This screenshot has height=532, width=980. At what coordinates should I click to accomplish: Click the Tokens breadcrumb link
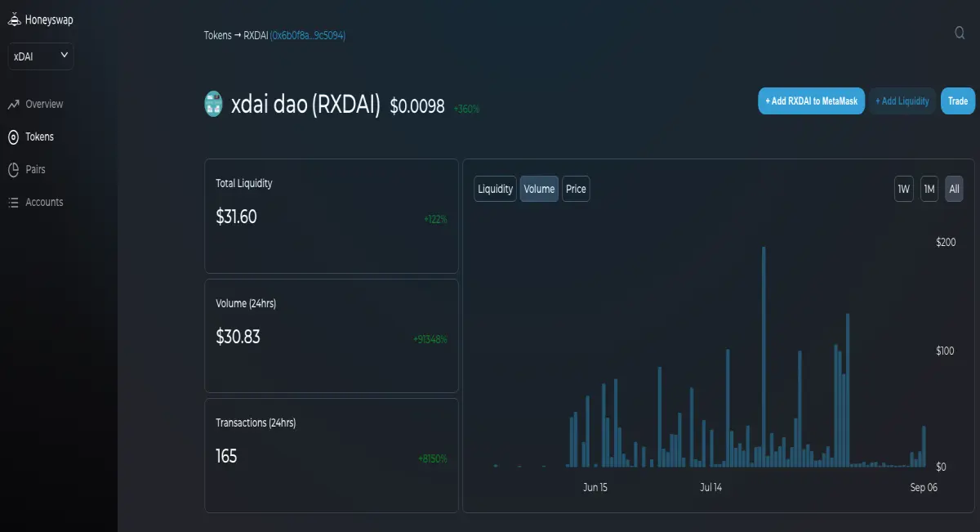pos(217,35)
